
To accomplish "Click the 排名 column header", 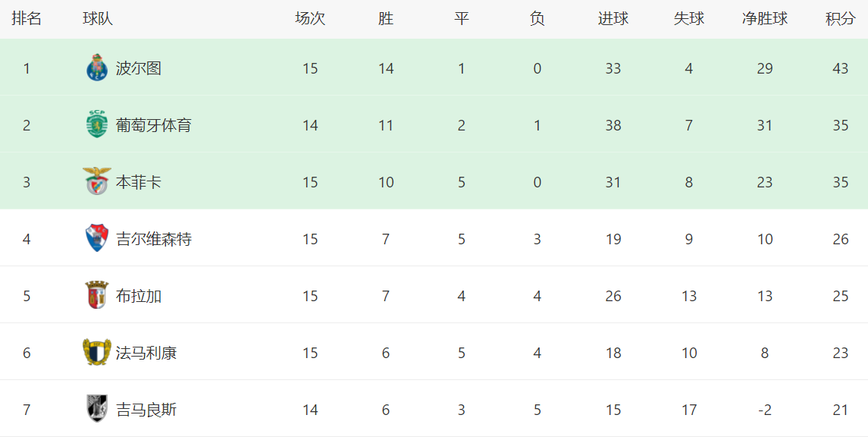I will (27, 19).
